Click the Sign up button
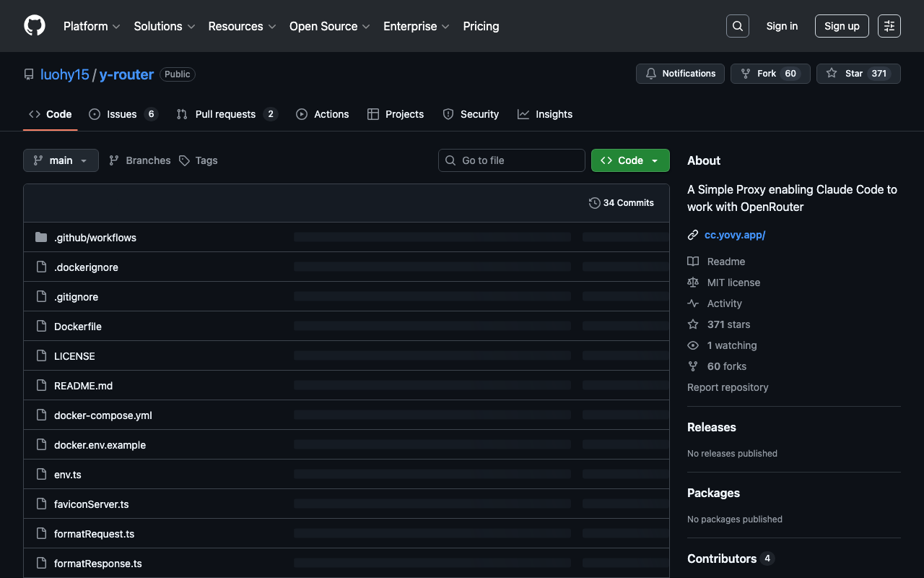 842,26
